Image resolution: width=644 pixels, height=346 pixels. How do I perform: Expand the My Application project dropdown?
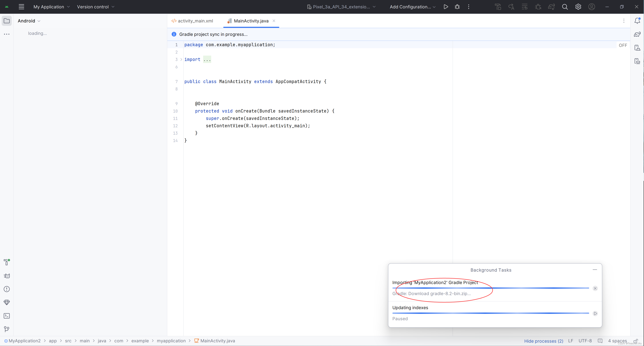click(51, 7)
